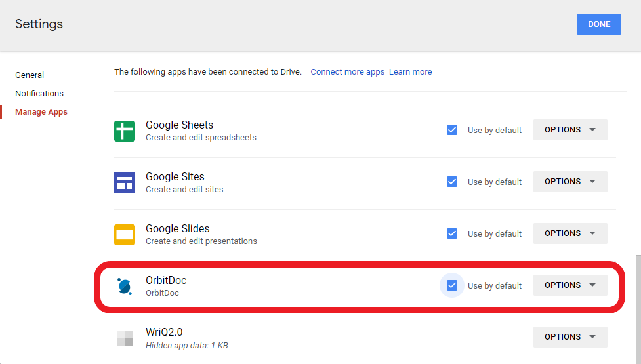Screen dimensions: 641x364
Task: Open the Learn more link
Action: coord(410,72)
